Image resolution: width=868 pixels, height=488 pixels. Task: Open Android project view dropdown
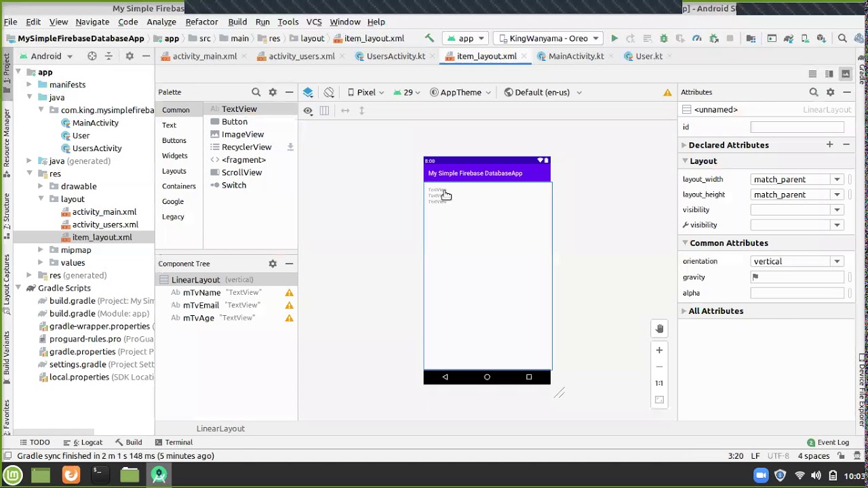coord(46,56)
